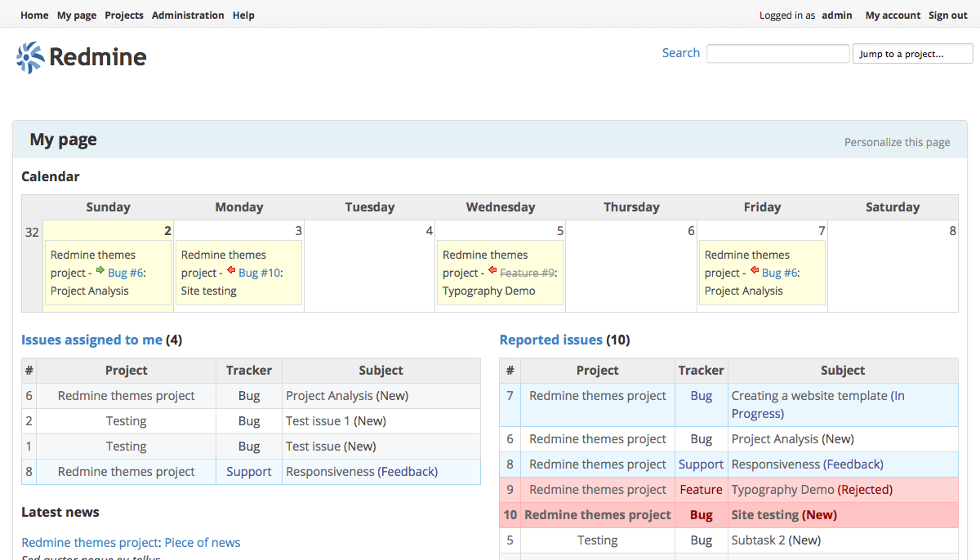
Task: Open Administration menu item
Action: (x=188, y=15)
